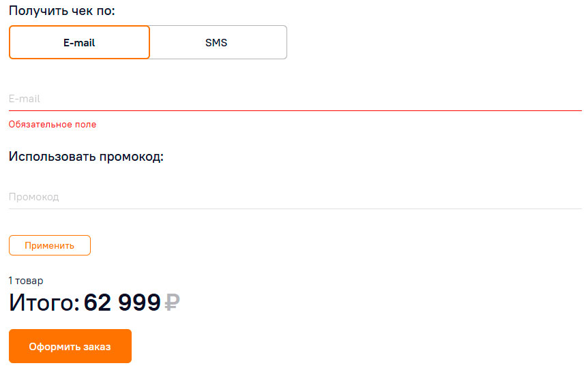This screenshot has height=372, width=588.
Task: Click the red underline of E-mail field
Action: coord(295,111)
